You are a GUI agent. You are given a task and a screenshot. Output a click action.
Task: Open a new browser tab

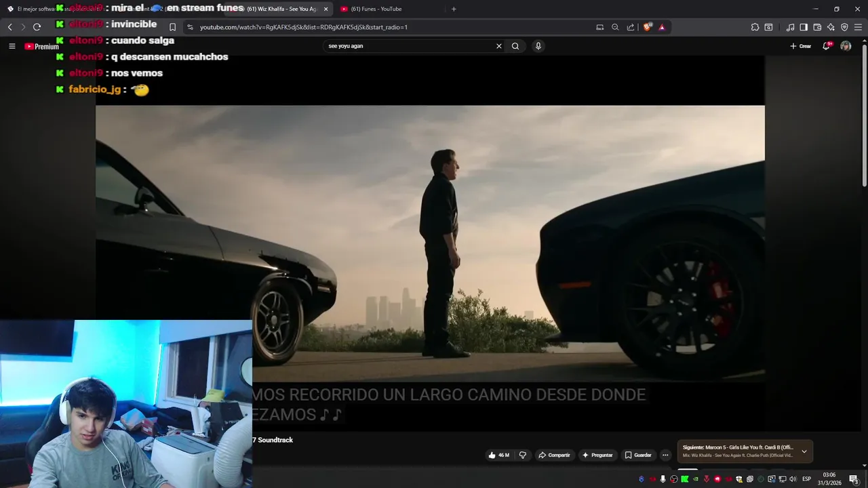pos(454,9)
